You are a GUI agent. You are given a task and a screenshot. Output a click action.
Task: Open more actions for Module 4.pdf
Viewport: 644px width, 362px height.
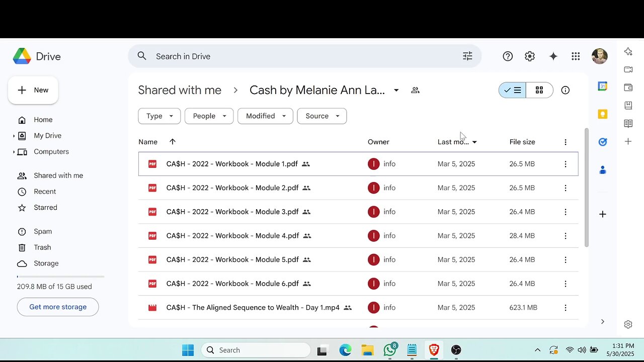coord(566,236)
